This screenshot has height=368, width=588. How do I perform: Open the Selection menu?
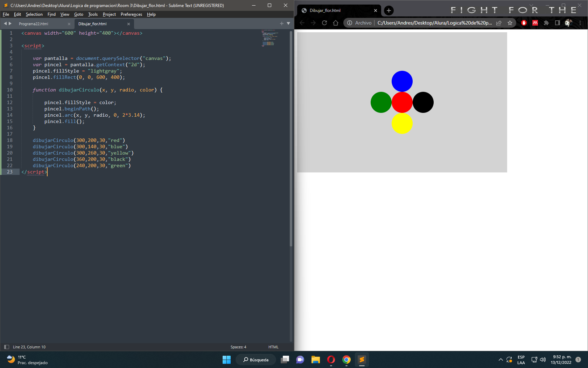click(34, 14)
